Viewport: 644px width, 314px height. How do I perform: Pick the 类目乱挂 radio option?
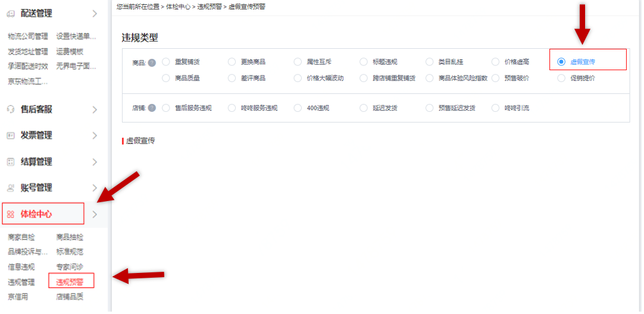tap(429, 62)
